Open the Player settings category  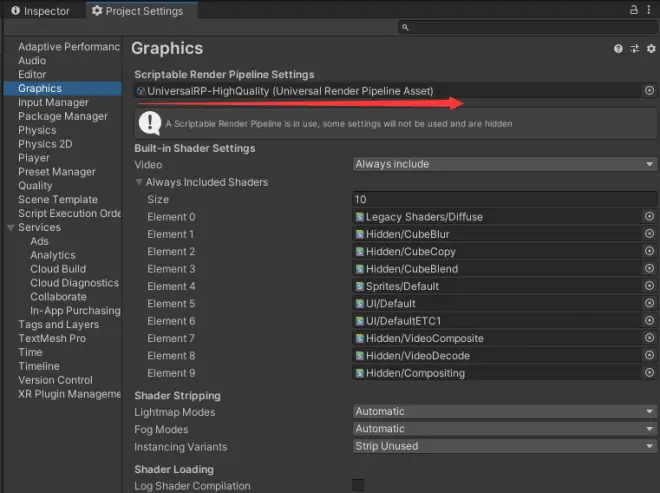tap(34, 158)
